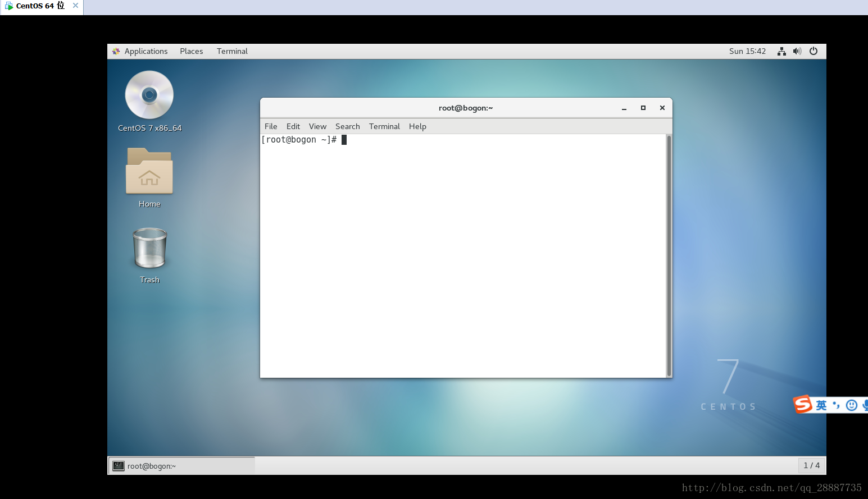
Task: Click the terminal prompt input area
Action: click(x=463, y=256)
